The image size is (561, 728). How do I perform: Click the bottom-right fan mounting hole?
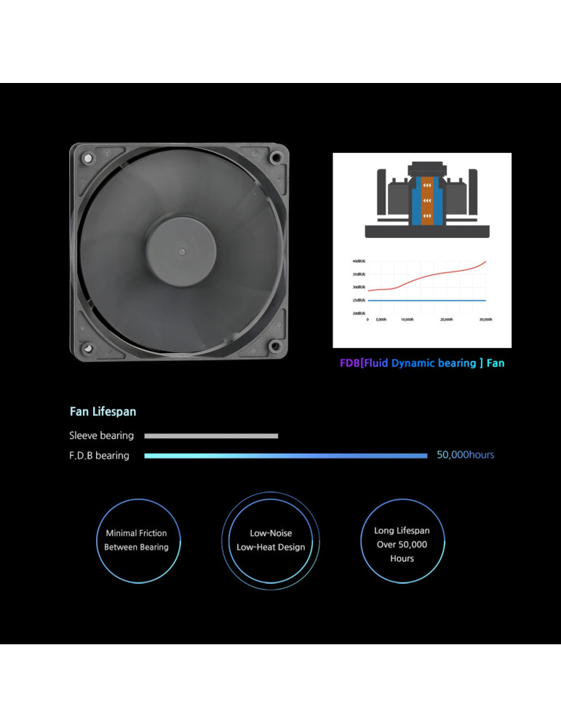click(x=275, y=346)
